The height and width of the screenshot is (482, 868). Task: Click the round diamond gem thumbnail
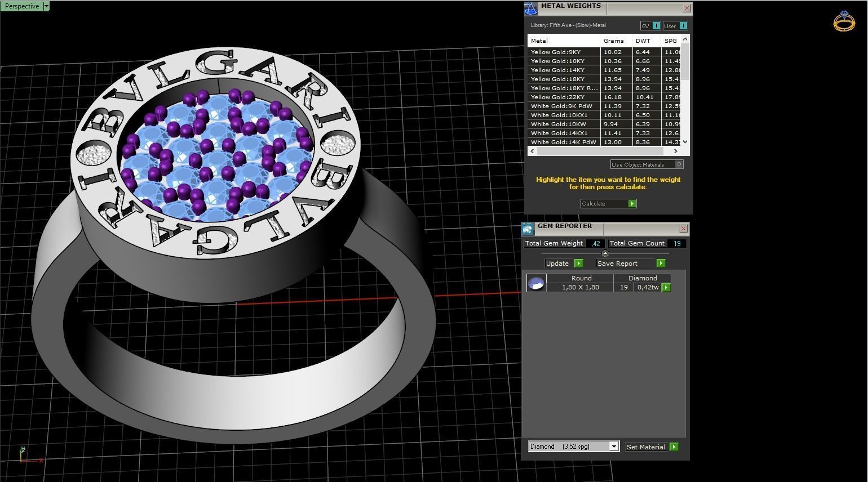coord(537,283)
